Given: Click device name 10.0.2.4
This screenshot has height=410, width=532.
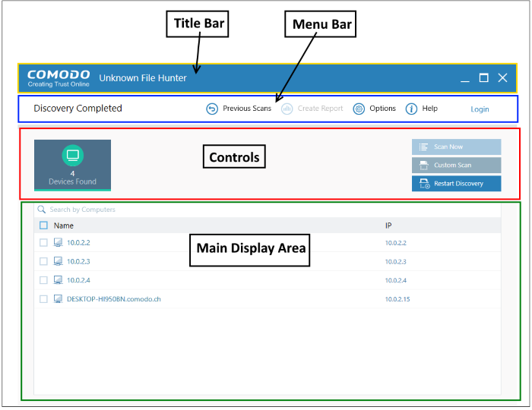Looking at the screenshot, I should (x=78, y=280).
